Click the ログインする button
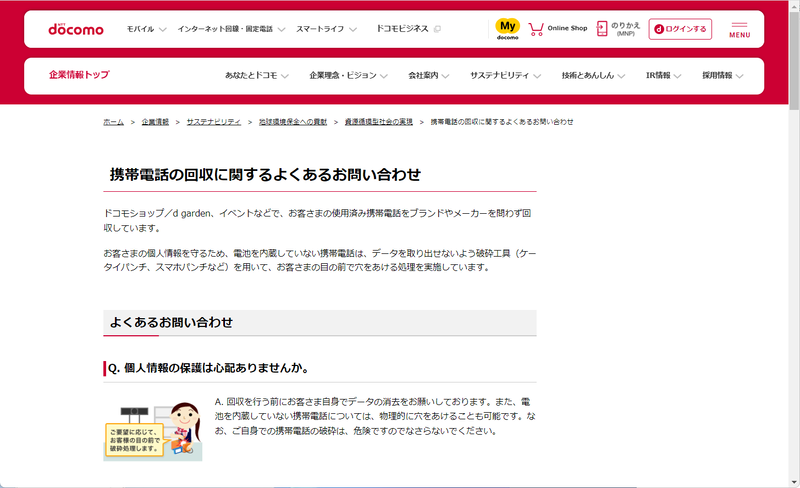 (x=680, y=29)
